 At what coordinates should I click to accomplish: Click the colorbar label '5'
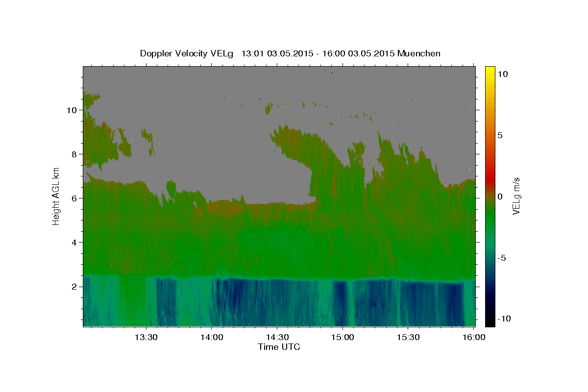click(500, 135)
